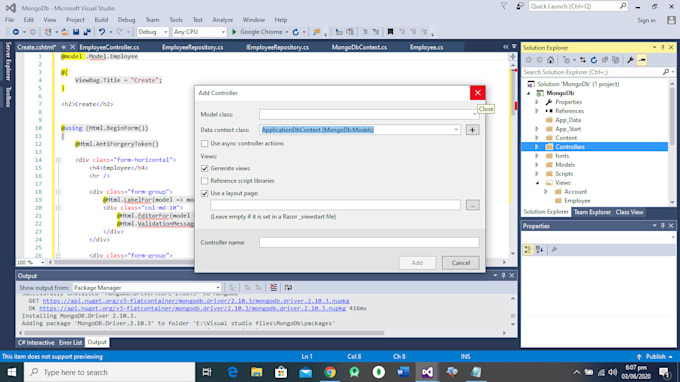Click the Controller name input field

[369, 242]
